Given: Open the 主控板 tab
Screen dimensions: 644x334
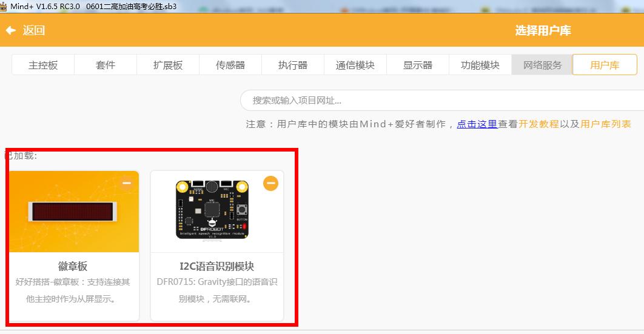Looking at the screenshot, I should [43, 65].
